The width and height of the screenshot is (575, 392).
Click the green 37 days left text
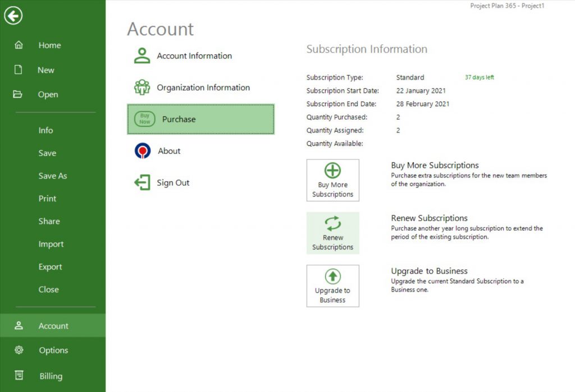tap(480, 78)
